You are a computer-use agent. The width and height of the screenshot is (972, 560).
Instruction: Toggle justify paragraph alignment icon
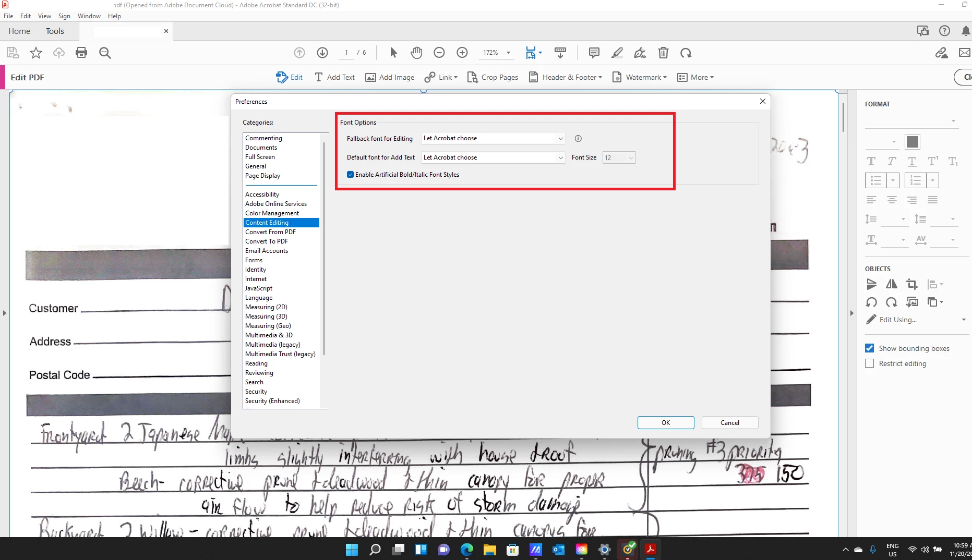point(933,200)
